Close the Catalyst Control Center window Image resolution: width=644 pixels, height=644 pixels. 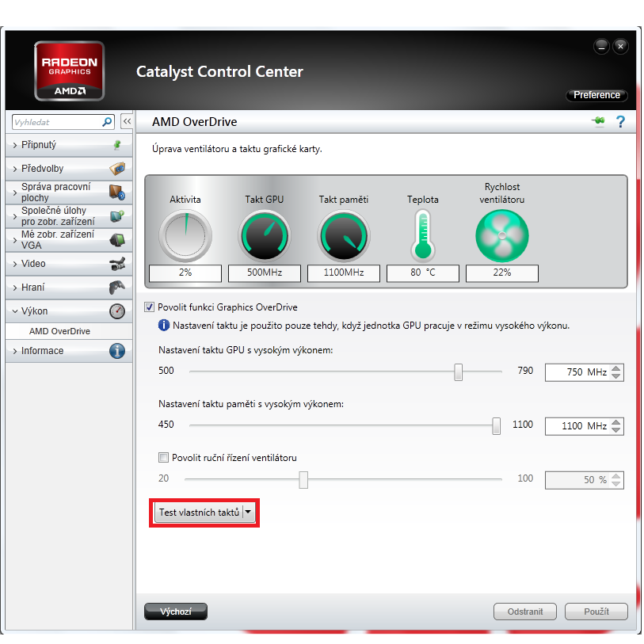620,47
